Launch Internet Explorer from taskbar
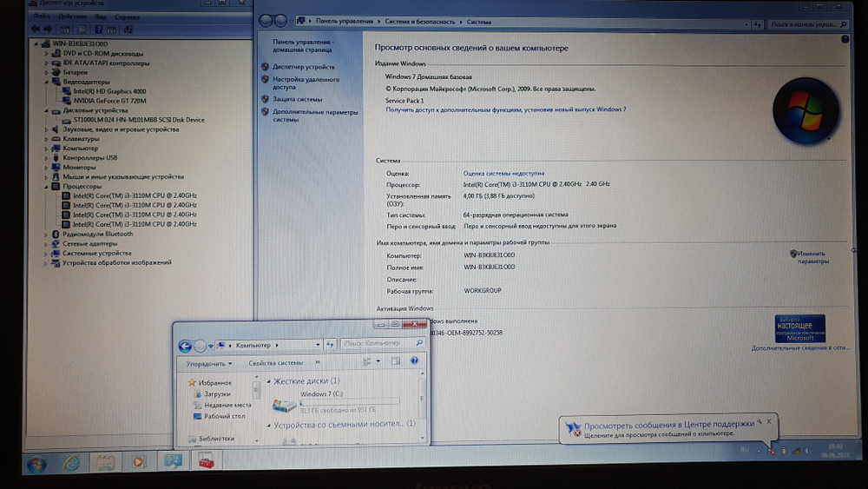868x489 pixels. click(71, 463)
